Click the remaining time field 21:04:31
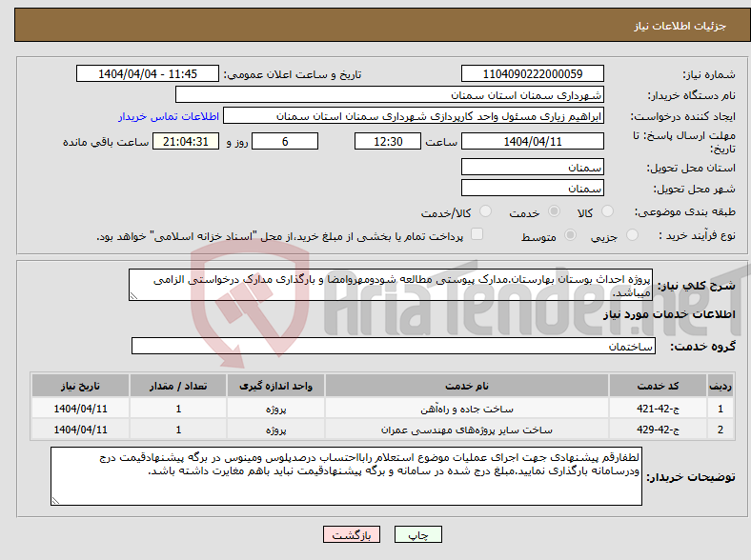The width and height of the screenshot is (751, 560). pos(186,142)
